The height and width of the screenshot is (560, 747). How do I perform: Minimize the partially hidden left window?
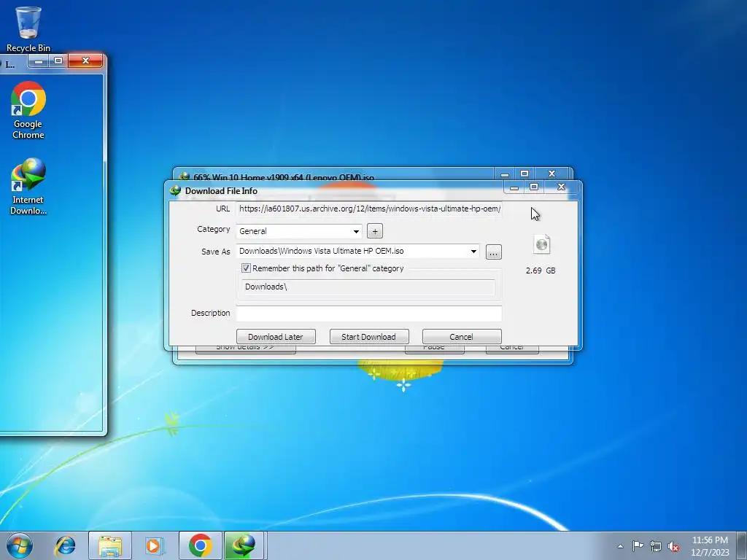38,61
